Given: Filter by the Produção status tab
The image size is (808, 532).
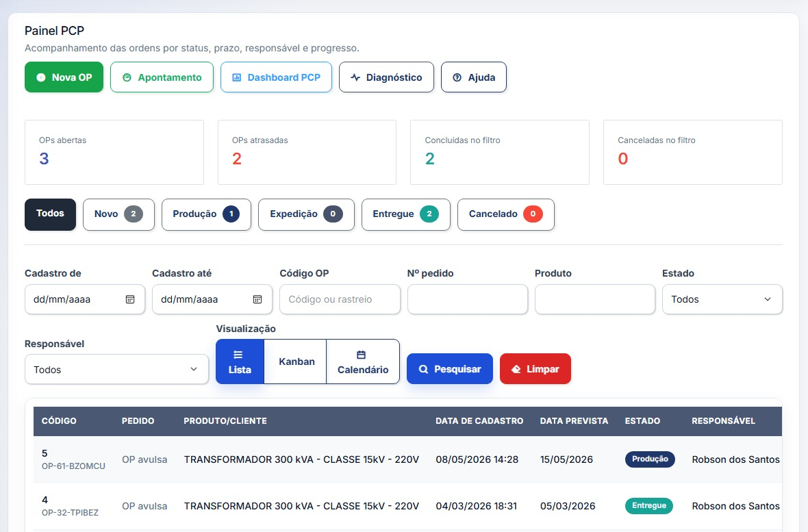Looking at the screenshot, I should tap(206, 214).
